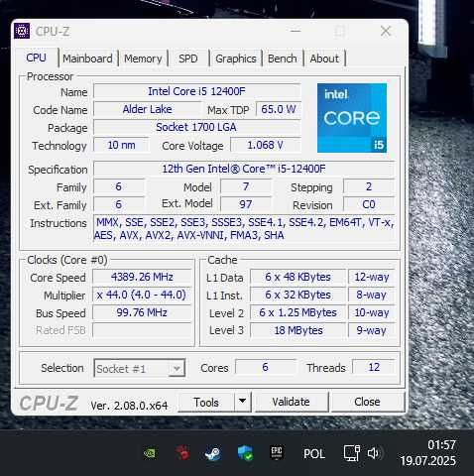Click the version text Ver. 2.08.0.x64
The image size is (474, 476).
[129, 406]
